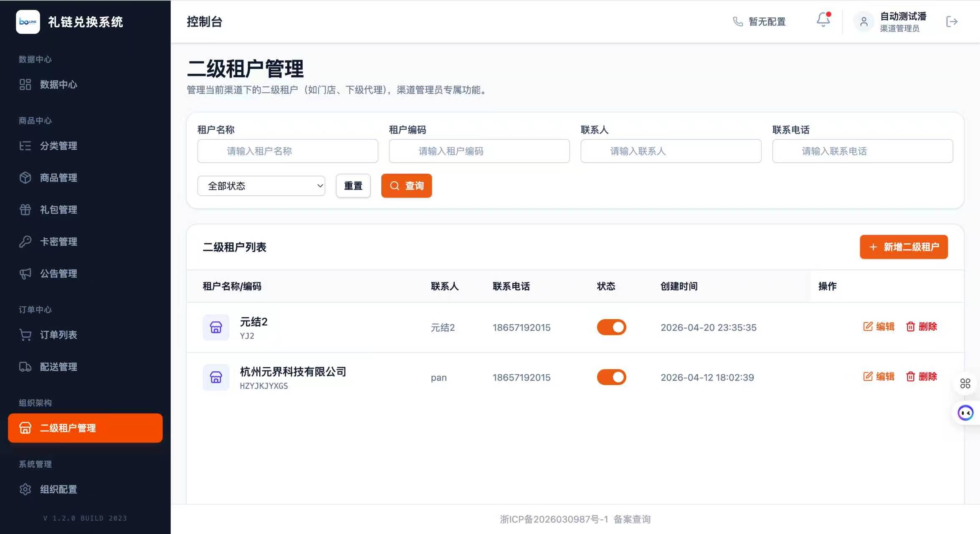Open 商品管理 menu item

pos(85,178)
